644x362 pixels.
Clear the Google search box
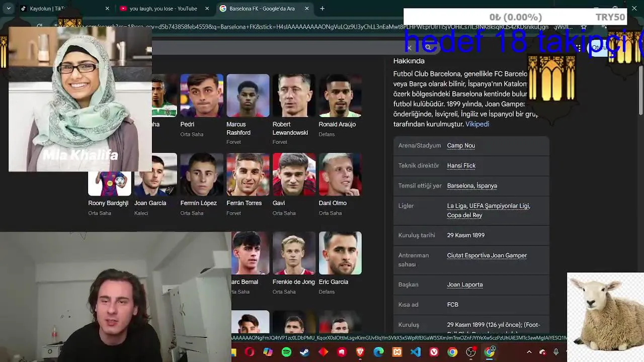pos(409,48)
